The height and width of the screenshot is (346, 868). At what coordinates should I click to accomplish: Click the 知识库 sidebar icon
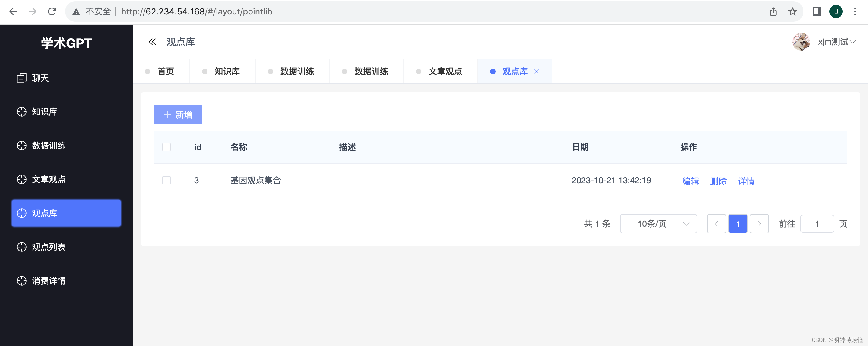pyautogui.click(x=22, y=112)
